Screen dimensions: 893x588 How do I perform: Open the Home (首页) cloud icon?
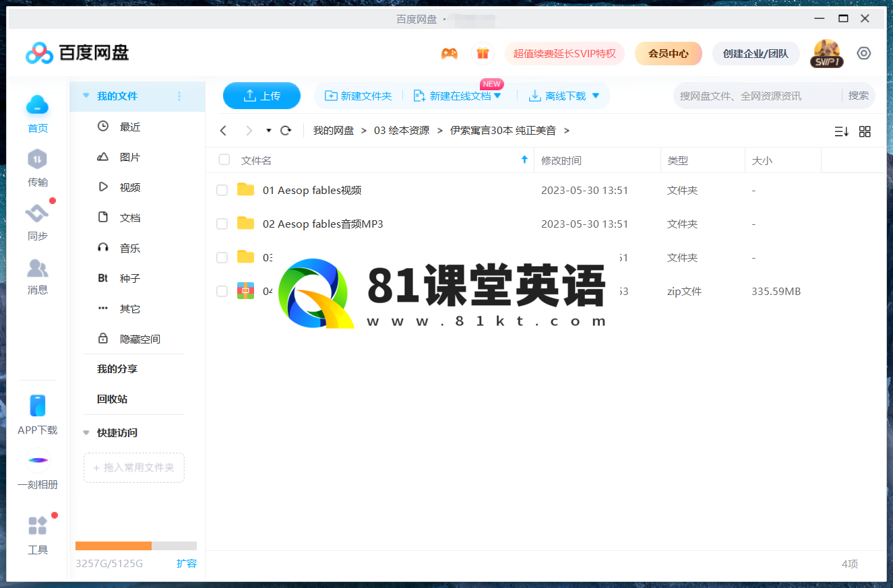(x=38, y=104)
